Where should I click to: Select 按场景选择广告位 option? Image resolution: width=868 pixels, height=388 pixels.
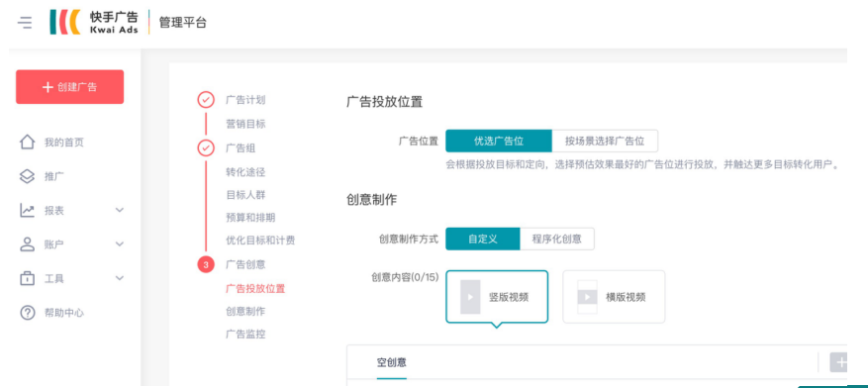[x=605, y=141]
